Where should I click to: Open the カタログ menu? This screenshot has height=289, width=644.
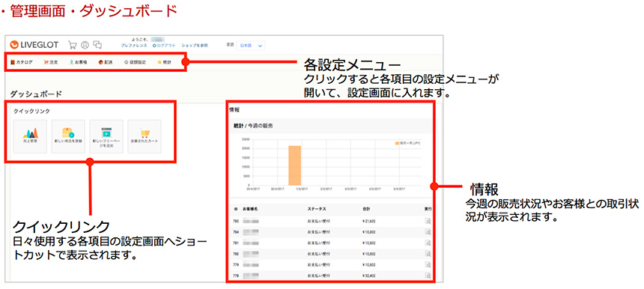click(22, 62)
